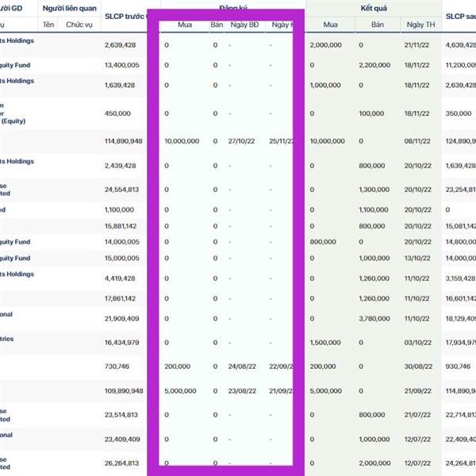Click after-trade value '930,746'
Viewport: 476px width, 476px height.
458,367
